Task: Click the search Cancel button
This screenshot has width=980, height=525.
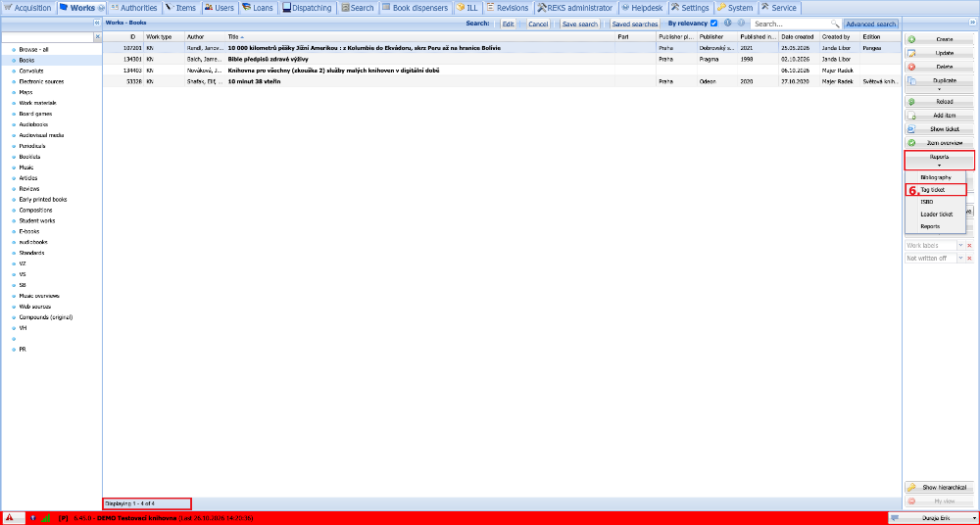Action: pyautogui.click(x=537, y=24)
